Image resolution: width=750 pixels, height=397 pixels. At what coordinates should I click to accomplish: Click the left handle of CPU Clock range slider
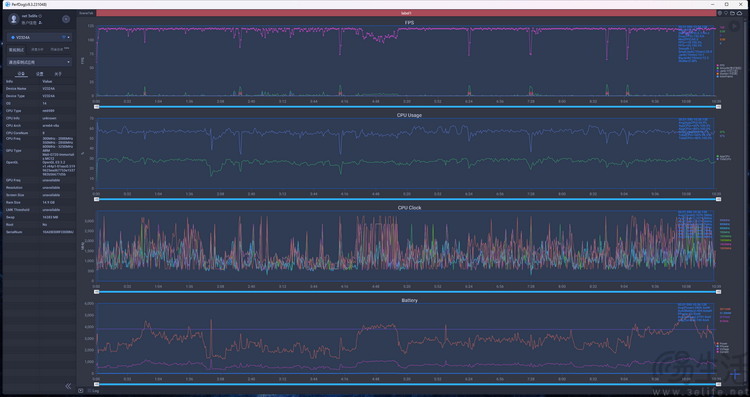click(x=97, y=292)
